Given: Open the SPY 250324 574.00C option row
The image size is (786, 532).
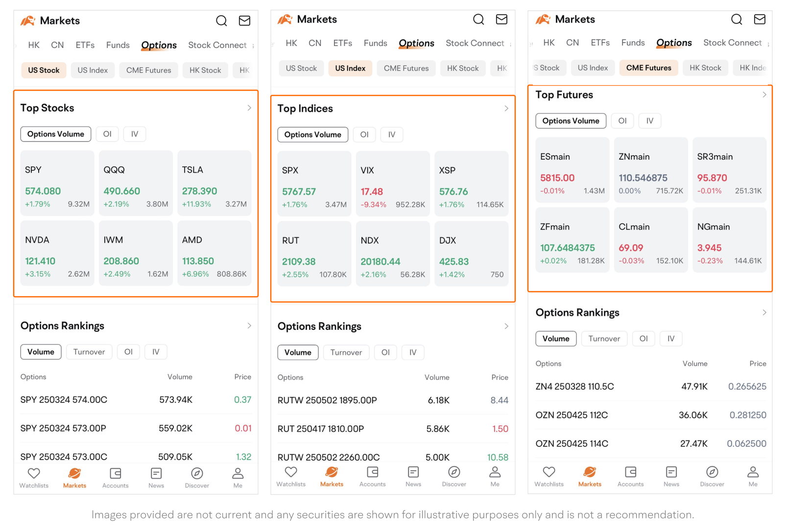Looking at the screenshot, I should click(136, 400).
